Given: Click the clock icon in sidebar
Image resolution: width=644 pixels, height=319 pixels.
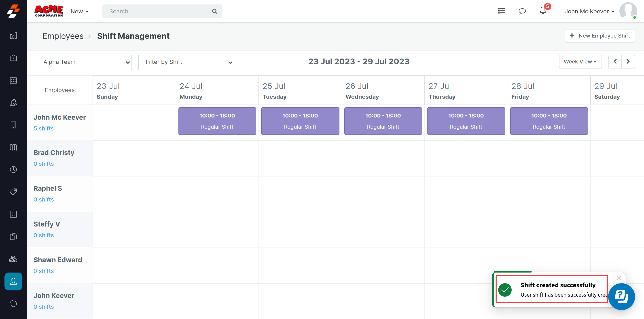Looking at the screenshot, I should (13, 170).
